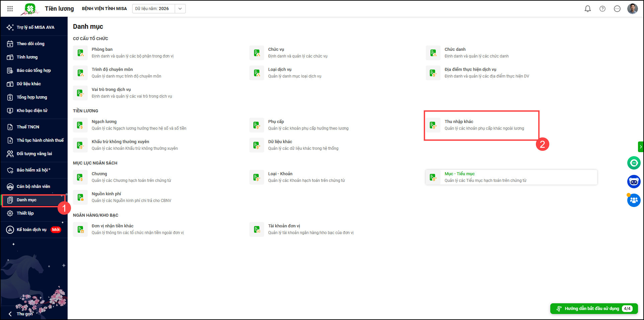The image size is (644, 320).
Task: Click the notification bell icon
Action: (587, 9)
